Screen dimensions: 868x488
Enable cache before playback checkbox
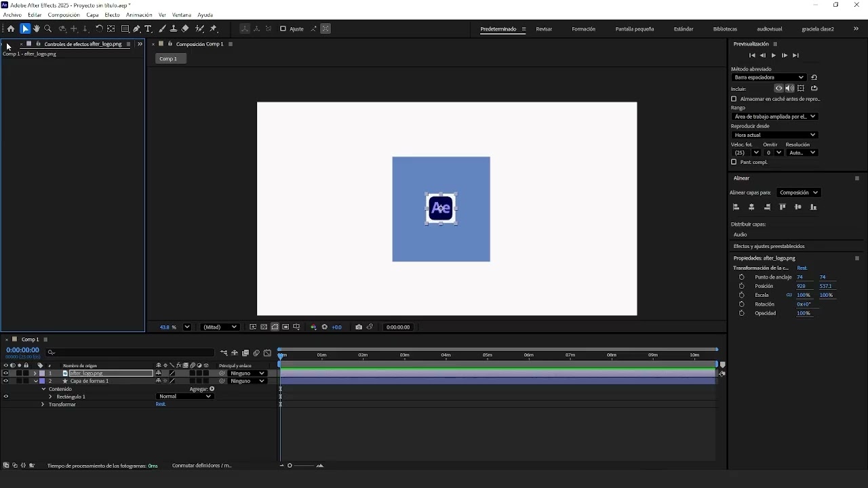(x=734, y=99)
